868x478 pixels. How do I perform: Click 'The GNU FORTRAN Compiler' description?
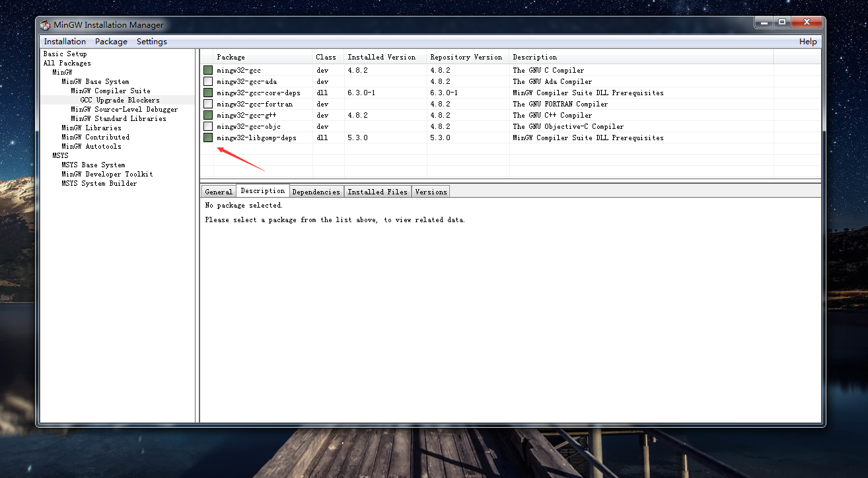point(560,104)
